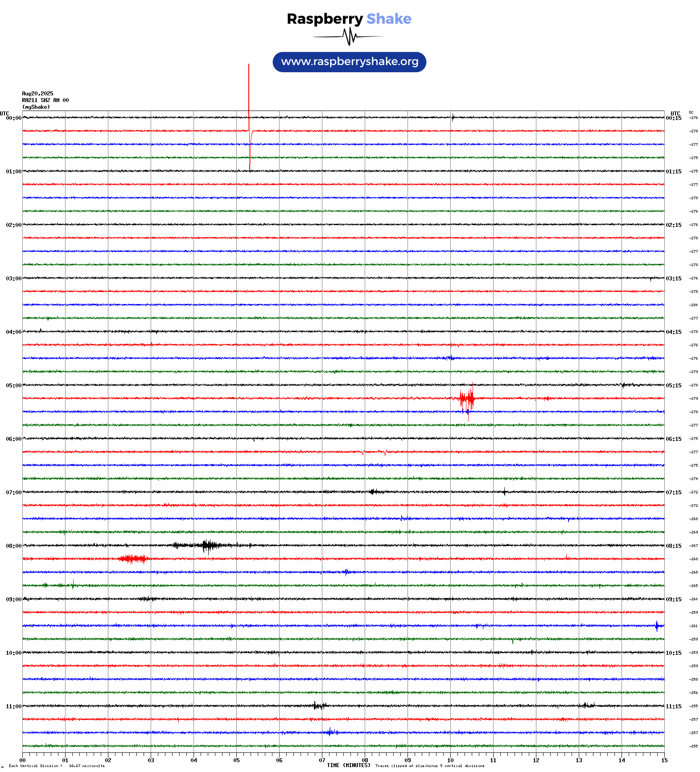Click the 11:00 hour label on the left
The width and height of the screenshot is (700, 772).
coord(13,706)
